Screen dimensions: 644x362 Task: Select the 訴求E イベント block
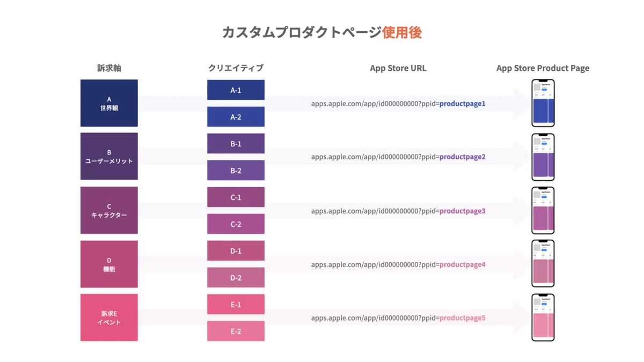point(109,317)
